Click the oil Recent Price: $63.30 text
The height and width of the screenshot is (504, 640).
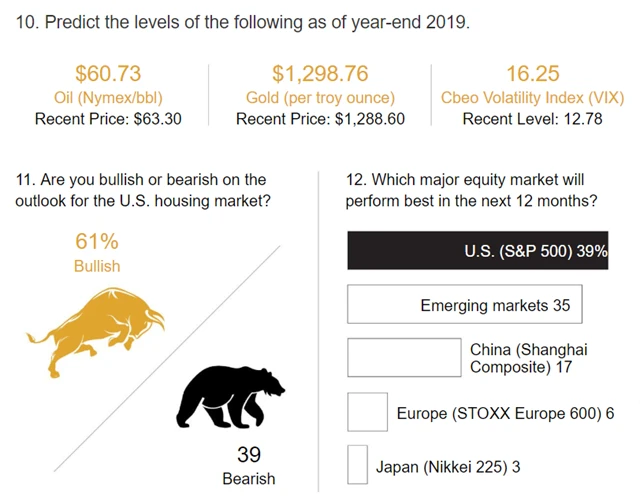(108, 119)
